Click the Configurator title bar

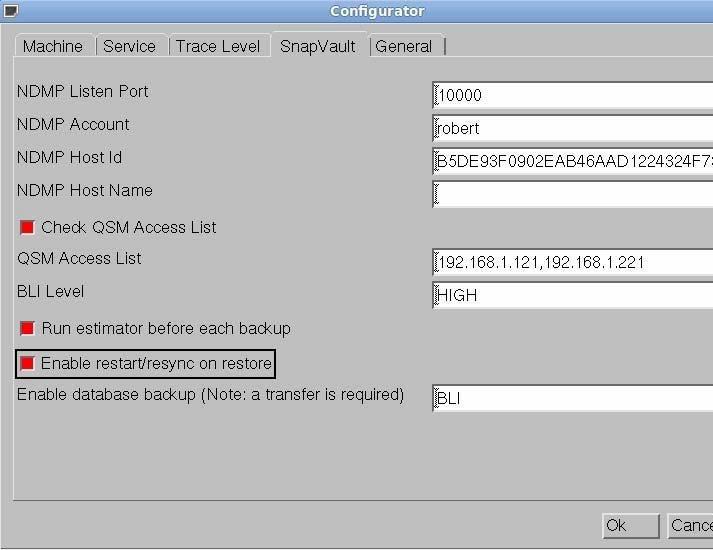pyautogui.click(x=377, y=11)
